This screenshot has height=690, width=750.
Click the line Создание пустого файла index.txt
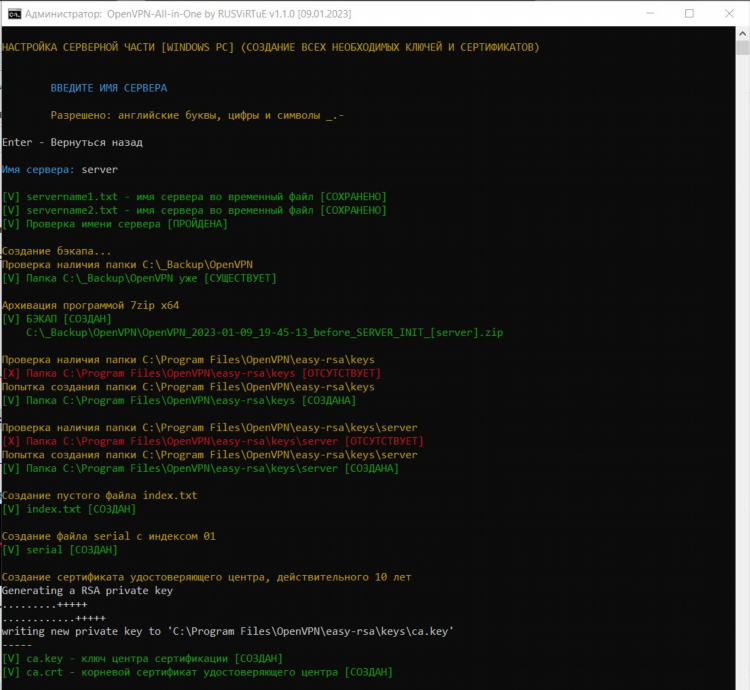(99, 495)
